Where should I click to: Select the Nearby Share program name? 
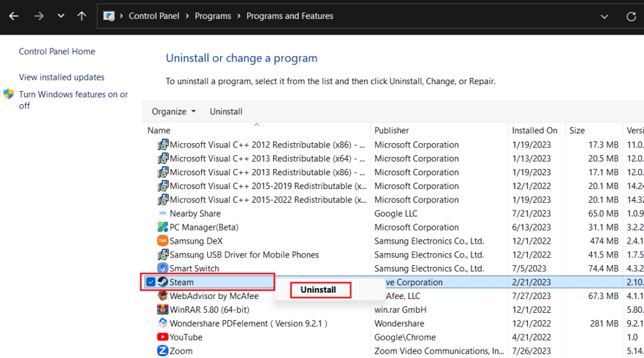195,214
